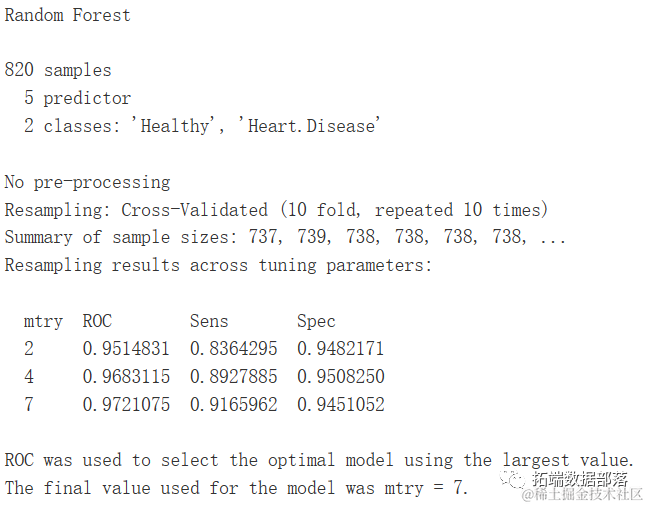Click Sens value 0.8364295

point(233,349)
